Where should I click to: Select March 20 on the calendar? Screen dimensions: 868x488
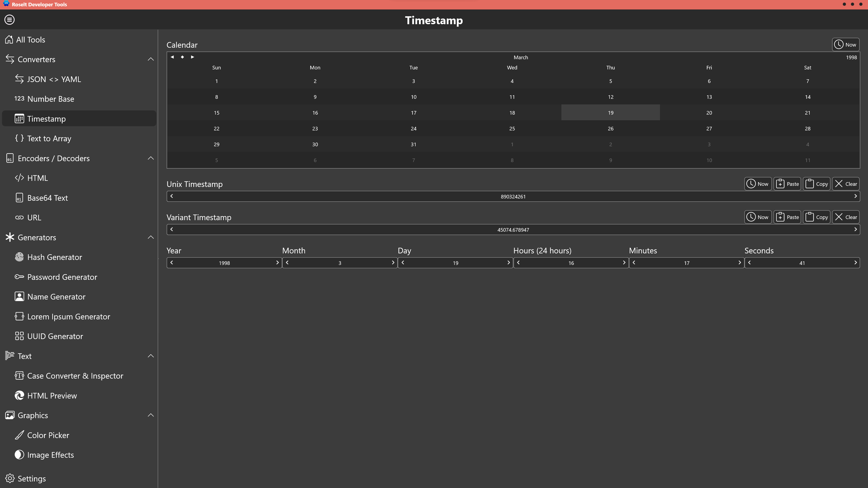(x=709, y=113)
